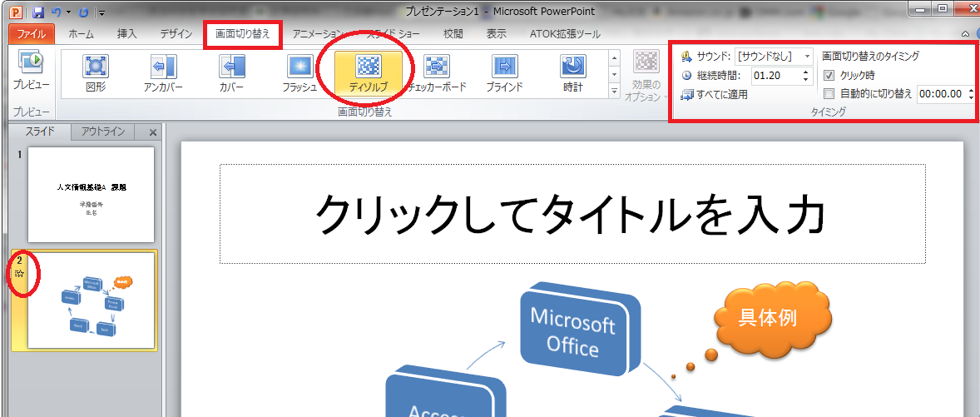Open the Undo history dropdown arrow
This screenshot has height=417, width=980.
[68, 12]
